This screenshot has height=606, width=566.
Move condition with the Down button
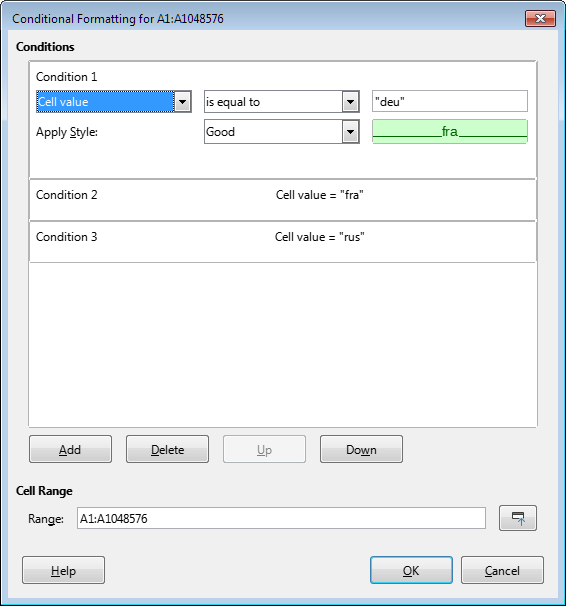[x=361, y=449]
